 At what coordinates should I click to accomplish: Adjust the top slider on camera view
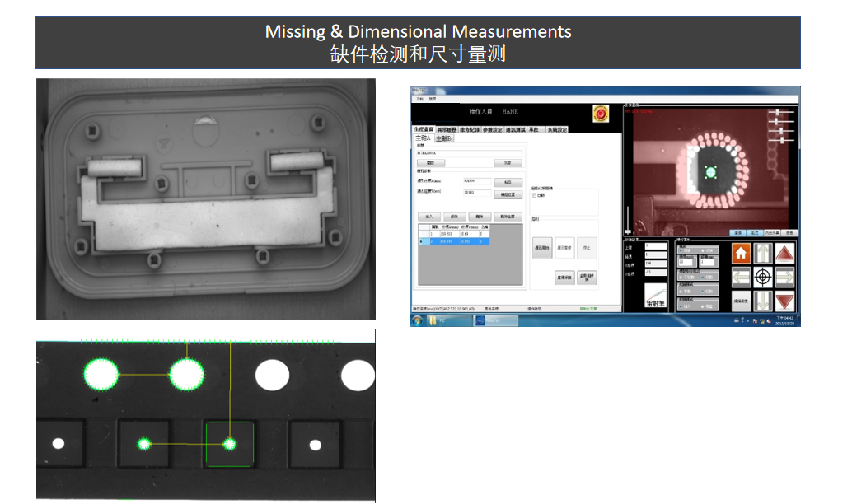tap(779, 111)
